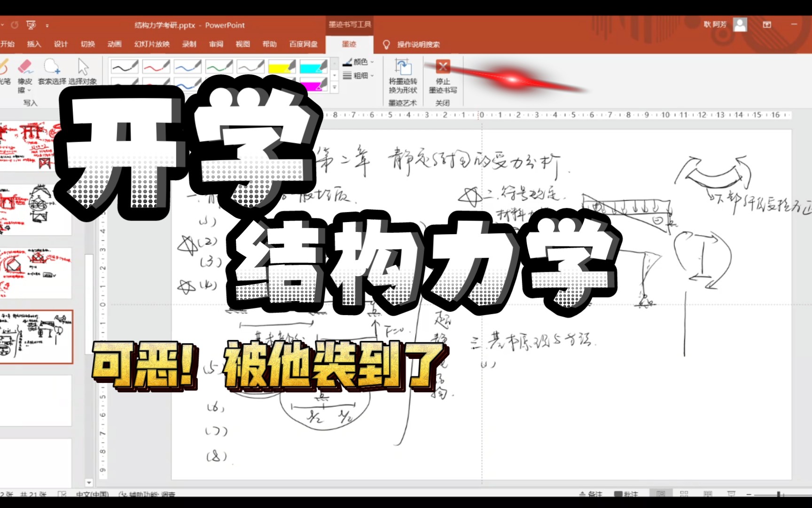This screenshot has height=508, width=812.
Task: Start Slide Show from the status bar icon
Action: coord(732,494)
